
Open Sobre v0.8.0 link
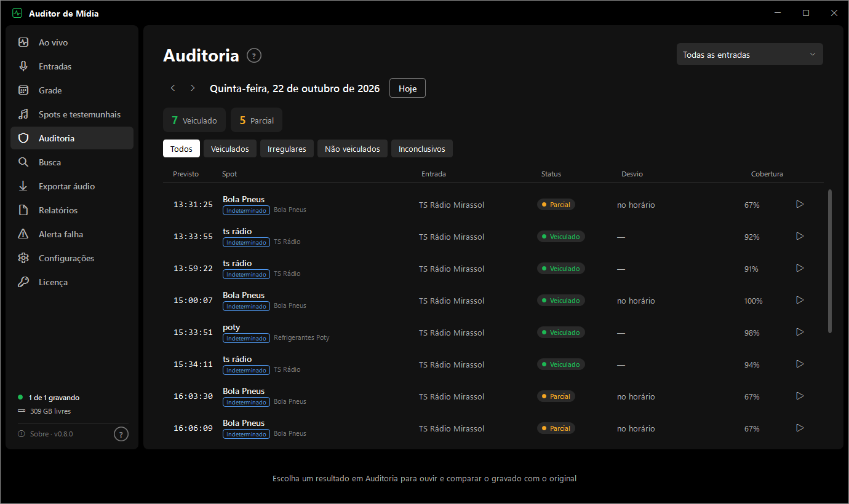click(46, 434)
